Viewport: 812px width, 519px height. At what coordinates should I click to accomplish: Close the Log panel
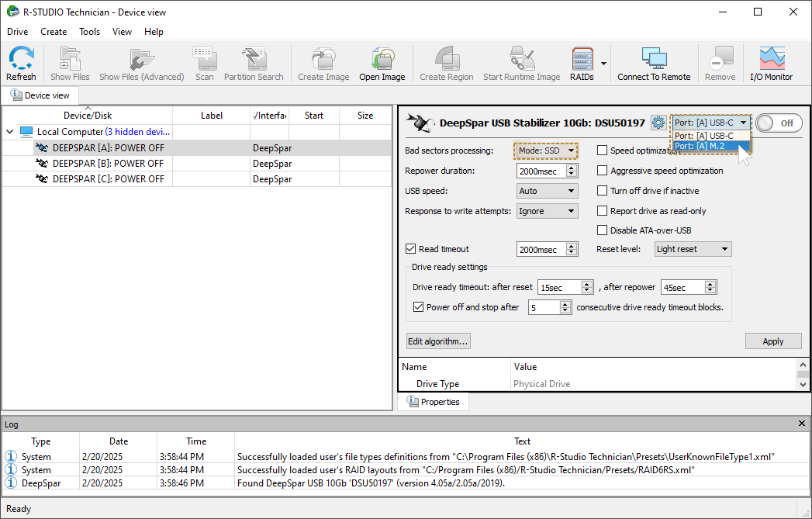pyautogui.click(x=802, y=424)
